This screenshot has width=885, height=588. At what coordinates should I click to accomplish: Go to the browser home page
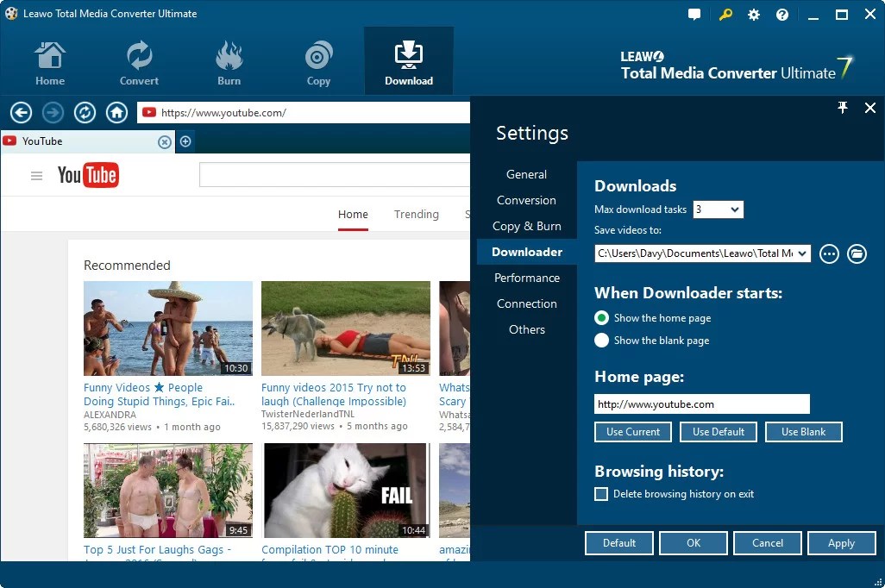(x=116, y=113)
